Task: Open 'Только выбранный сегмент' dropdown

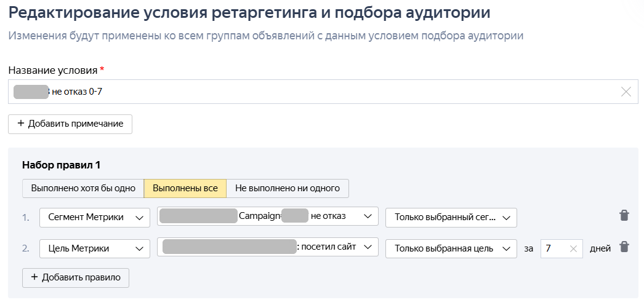Action: click(451, 217)
